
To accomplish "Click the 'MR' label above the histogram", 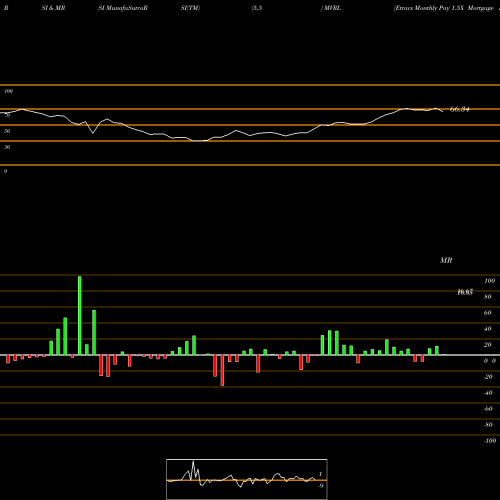I will point(446,260).
